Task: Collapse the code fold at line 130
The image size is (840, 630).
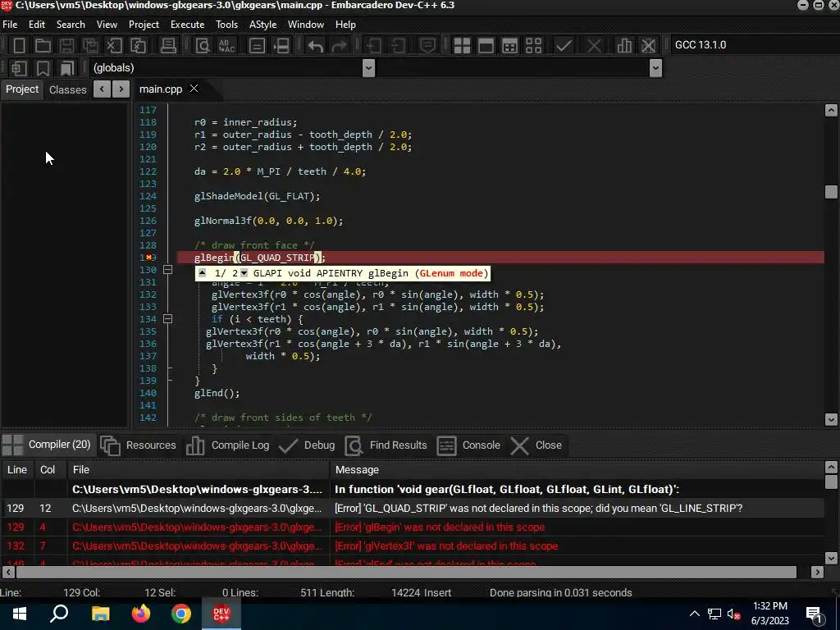Action: tap(167, 270)
